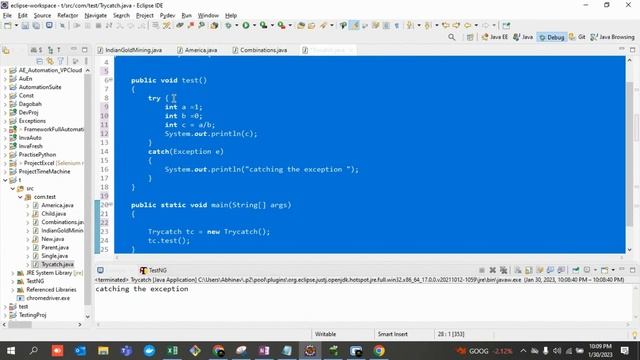The height and width of the screenshot is (360, 640).
Task: Open the Source menu
Action: [x=42, y=16]
